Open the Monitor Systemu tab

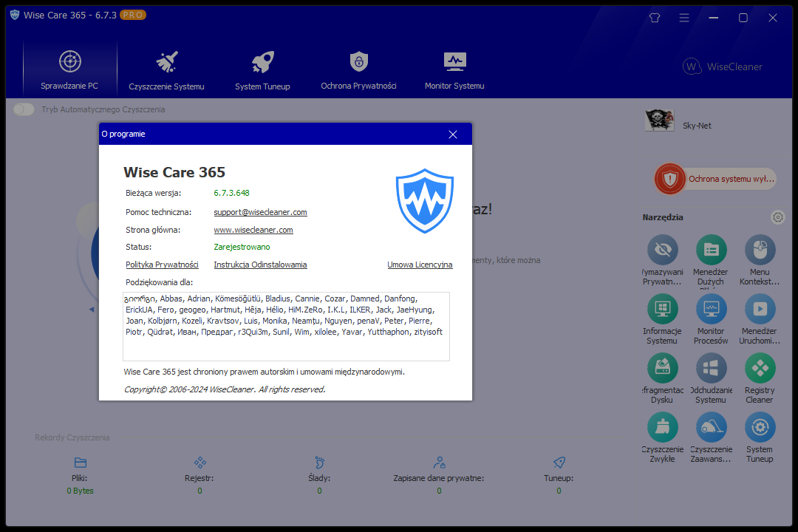(x=454, y=70)
